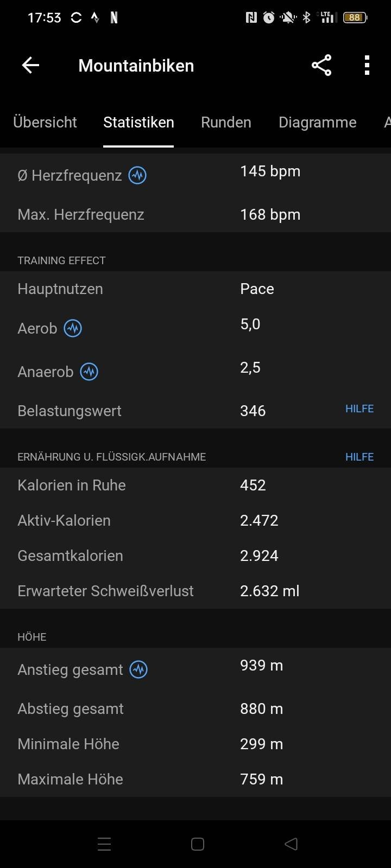Viewport: 391px width, 868px height.
Task: Tap the share icon
Action: tap(321, 66)
